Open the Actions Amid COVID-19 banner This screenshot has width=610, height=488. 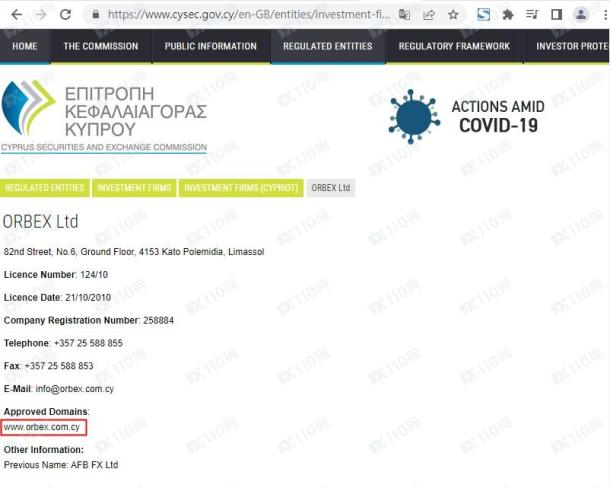pyautogui.click(x=467, y=116)
